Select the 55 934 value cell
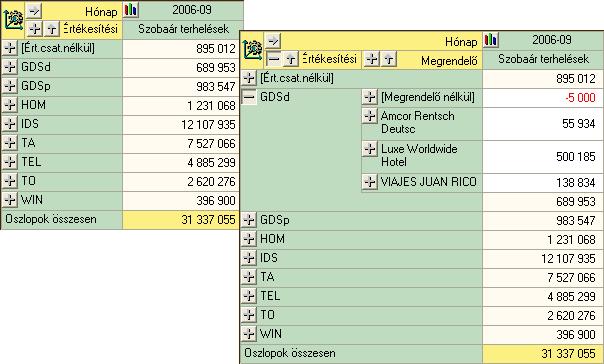This screenshot has height=364, width=604. click(x=543, y=124)
